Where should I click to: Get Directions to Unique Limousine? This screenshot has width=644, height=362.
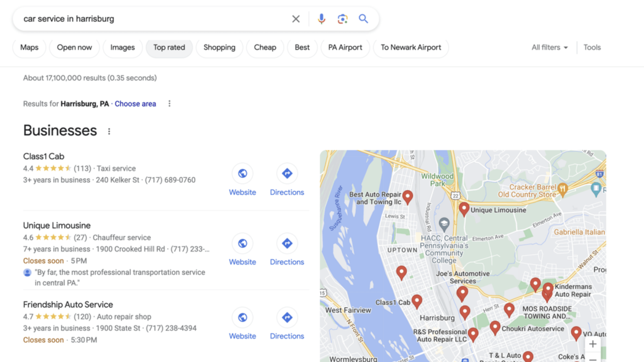tap(287, 243)
